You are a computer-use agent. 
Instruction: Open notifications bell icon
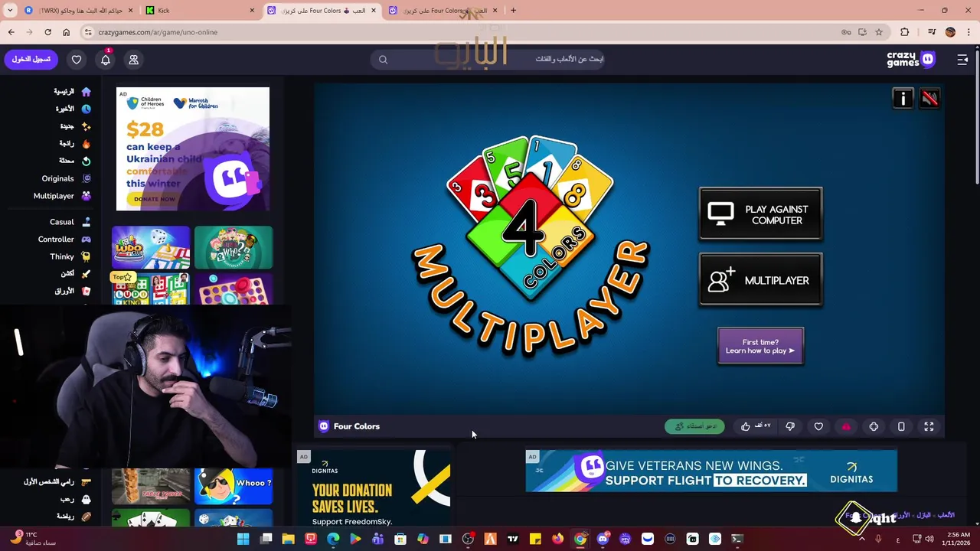click(x=106, y=60)
